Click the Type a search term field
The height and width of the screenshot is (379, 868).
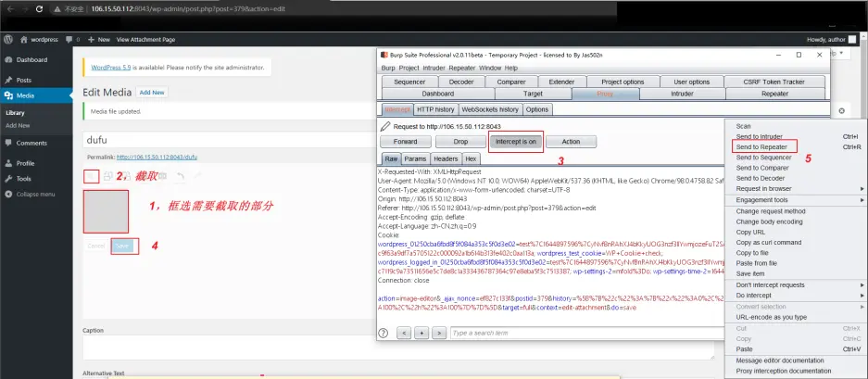588,333
